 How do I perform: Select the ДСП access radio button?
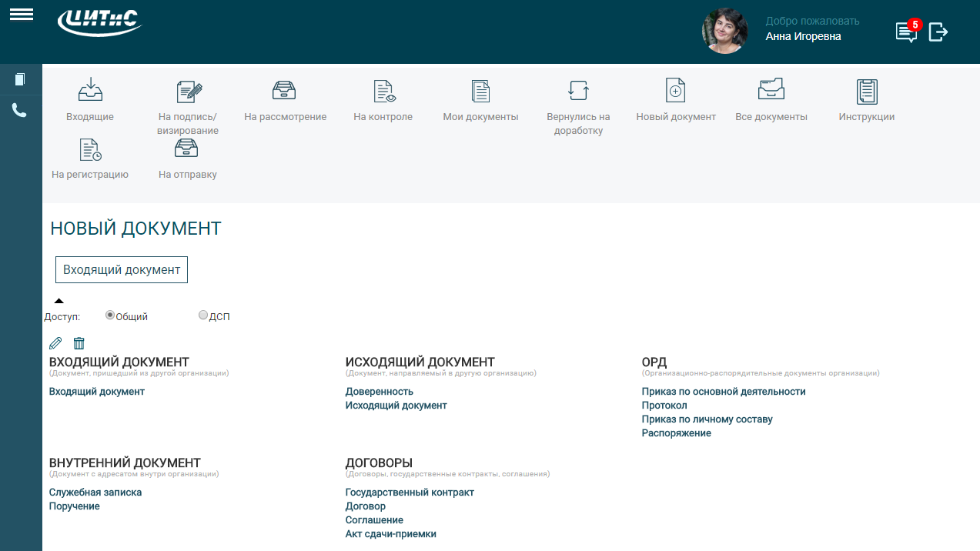203,315
